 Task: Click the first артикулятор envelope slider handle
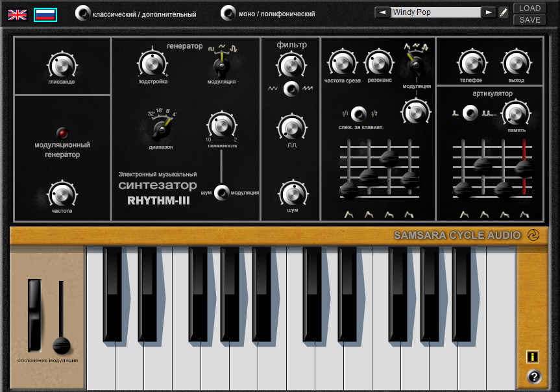pyautogui.click(x=463, y=190)
